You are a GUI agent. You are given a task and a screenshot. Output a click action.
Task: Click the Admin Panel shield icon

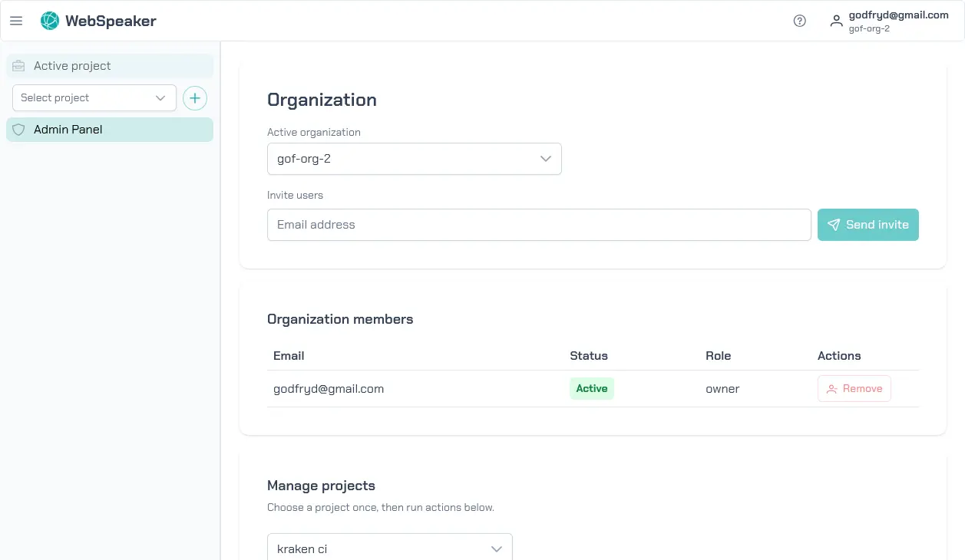(18, 130)
